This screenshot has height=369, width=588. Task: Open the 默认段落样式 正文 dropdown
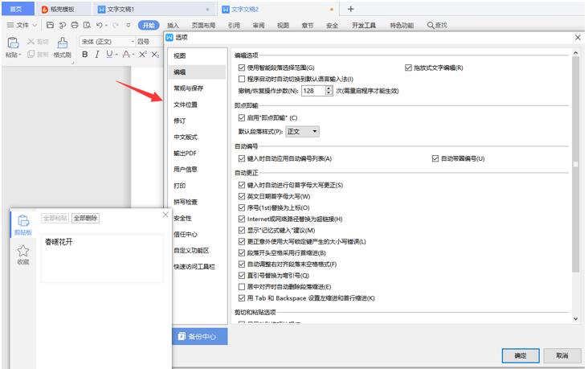coord(303,131)
